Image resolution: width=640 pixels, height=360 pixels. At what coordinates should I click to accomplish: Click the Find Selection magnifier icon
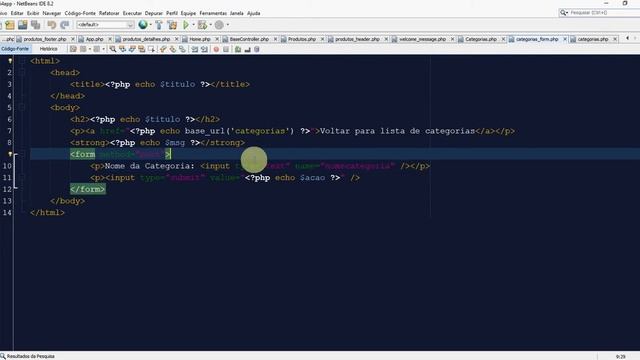click(x=113, y=49)
